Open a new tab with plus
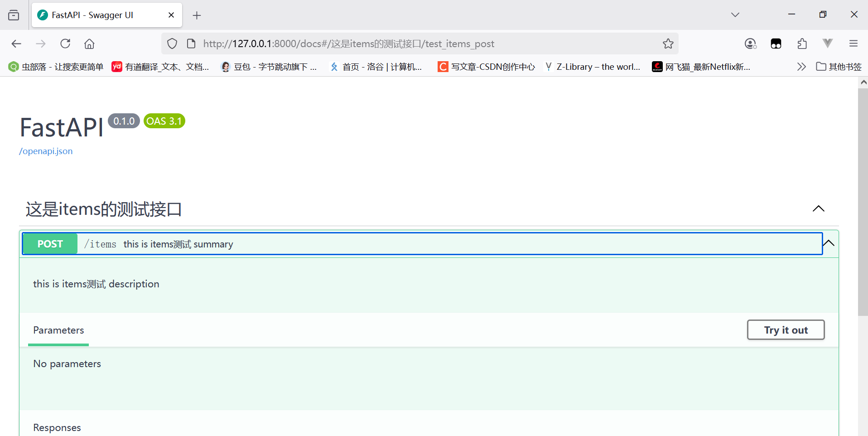Image resolution: width=868 pixels, height=436 pixels. (197, 15)
